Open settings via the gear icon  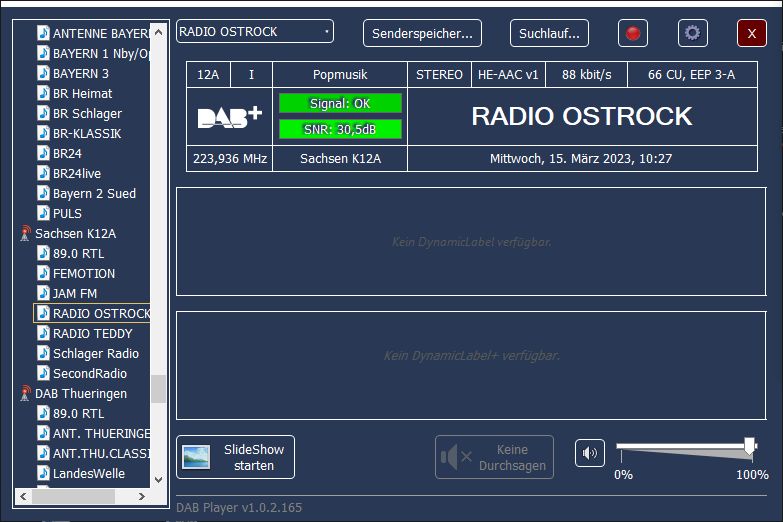point(692,33)
